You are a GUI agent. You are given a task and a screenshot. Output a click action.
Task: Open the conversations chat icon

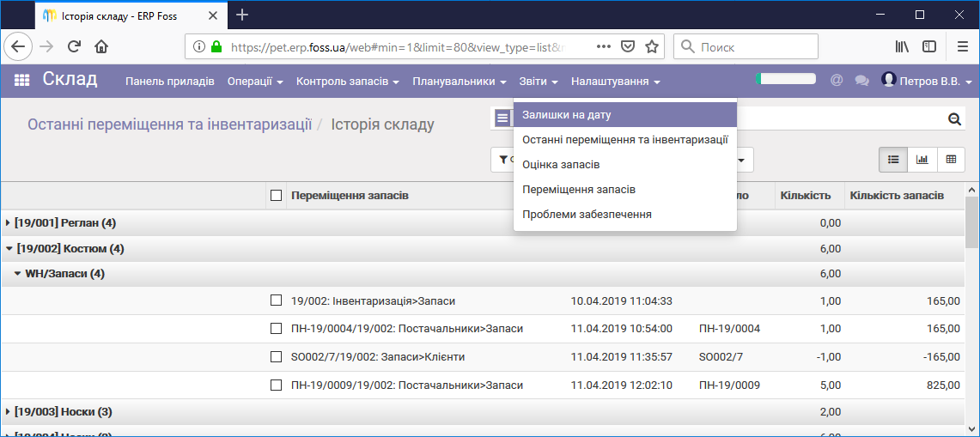click(861, 81)
